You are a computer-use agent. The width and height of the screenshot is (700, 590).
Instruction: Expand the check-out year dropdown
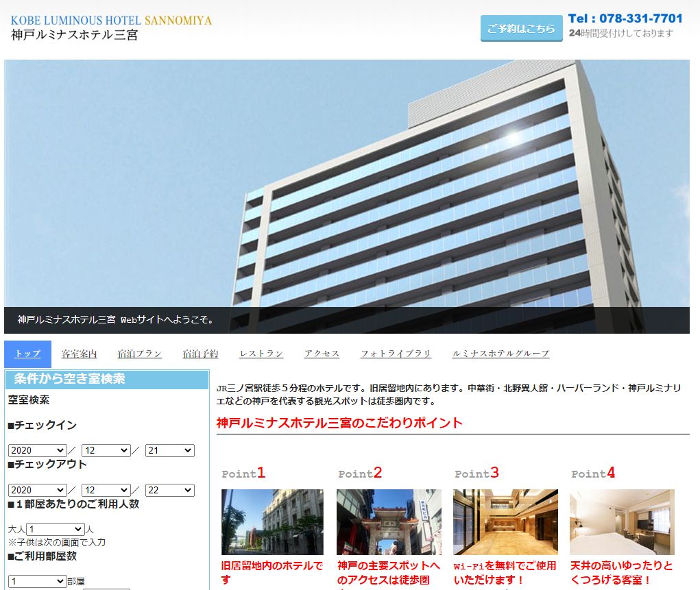[x=38, y=490]
